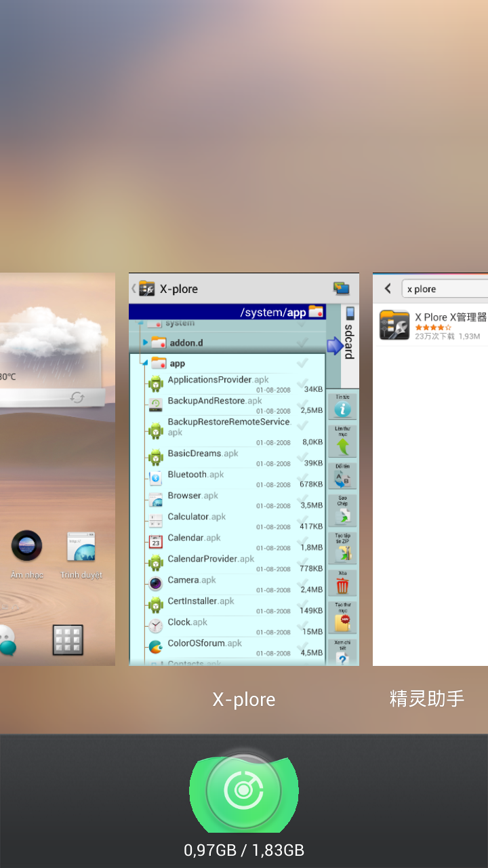Click the BackupRestoreRemoteService.apk file name
The width and height of the screenshot is (488, 868).
tap(228, 427)
